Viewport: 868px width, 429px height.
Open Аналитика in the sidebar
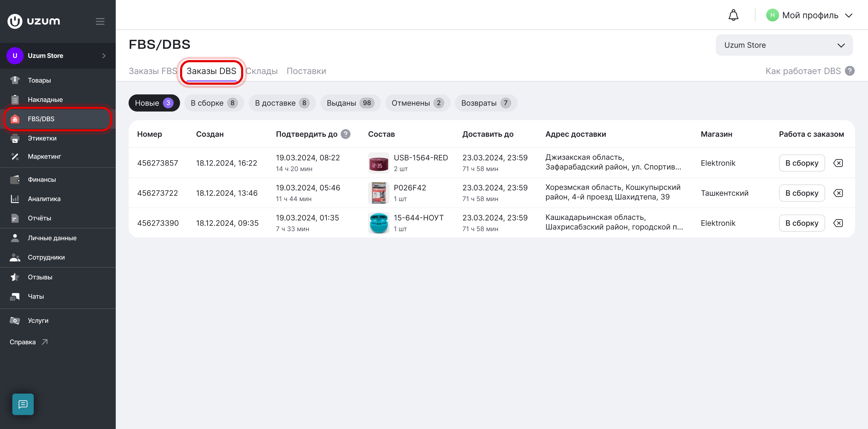click(58, 199)
